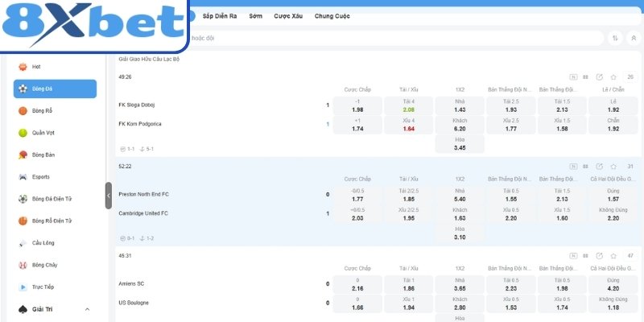This screenshot has height=322, width=644.
Task: Select the Bóng Rổ basketball icon
Action: point(23,111)
